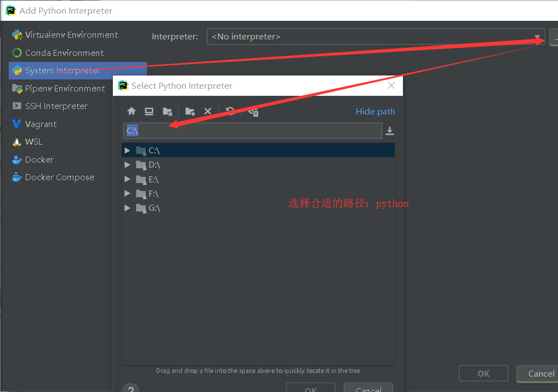Screen dimensions: 558x392
Task: Open the Interpreter dropdown
Action: click(376, 37)
